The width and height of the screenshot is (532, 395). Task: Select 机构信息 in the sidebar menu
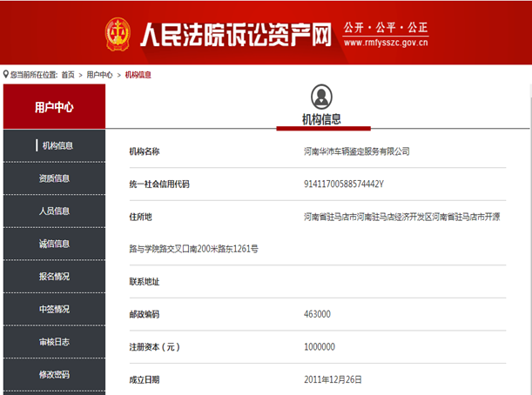[54, 145]
